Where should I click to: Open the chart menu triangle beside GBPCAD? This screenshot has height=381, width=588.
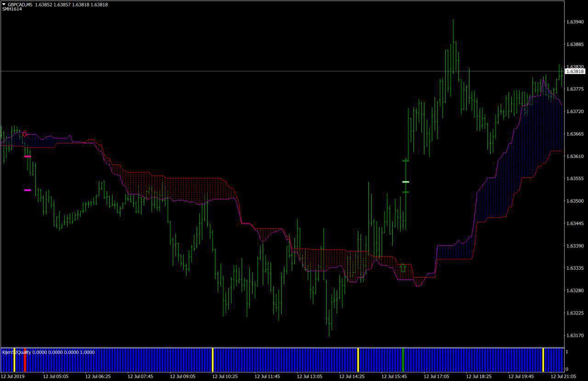[x=4, y=4]
